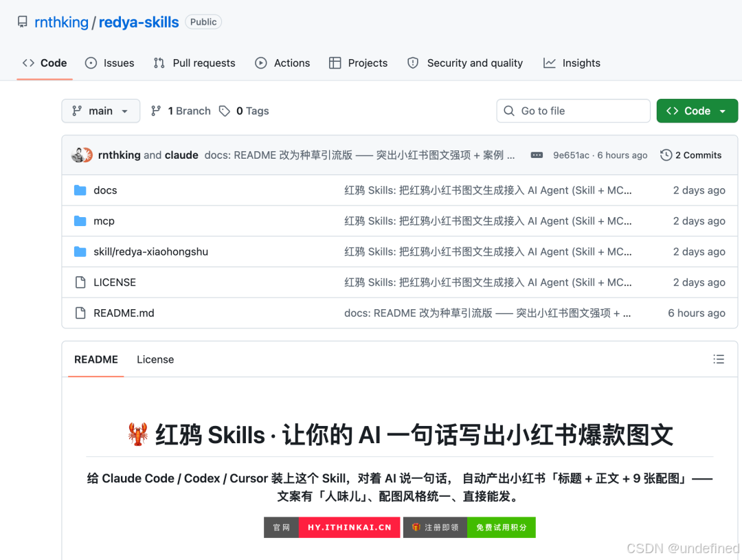This screenshot has height=560, width=742.
Task: Click the mcp folder icon
Action: (x=80, y=221)
